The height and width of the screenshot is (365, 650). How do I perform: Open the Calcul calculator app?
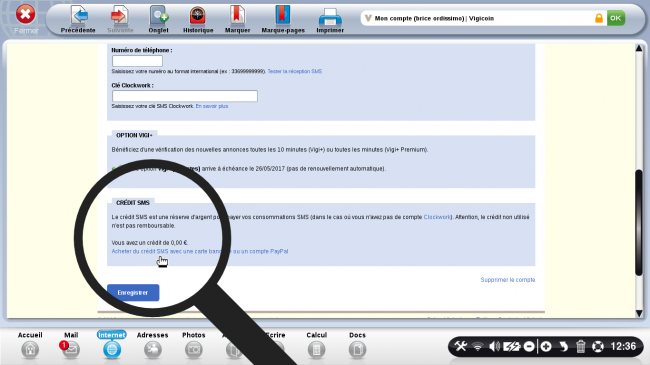[x=316, y=350]
